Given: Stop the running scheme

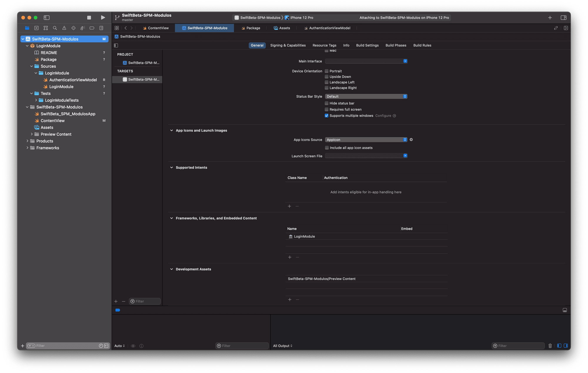Looking at the screenshot, I should click(89, 18).
